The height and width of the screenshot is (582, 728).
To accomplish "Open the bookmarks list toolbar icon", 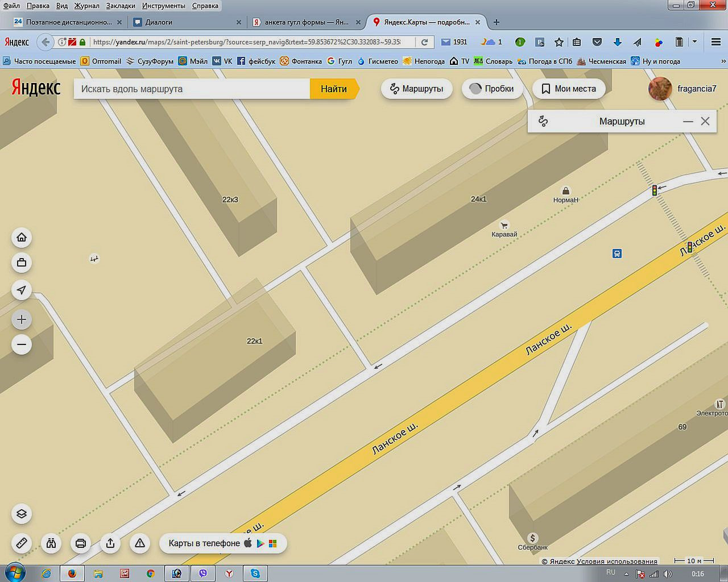I will [x=577, y=42].
